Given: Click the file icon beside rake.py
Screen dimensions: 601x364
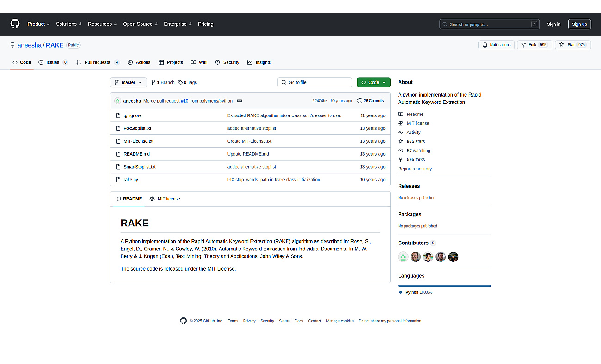Looking at the screenshot, I should point(118,180).
